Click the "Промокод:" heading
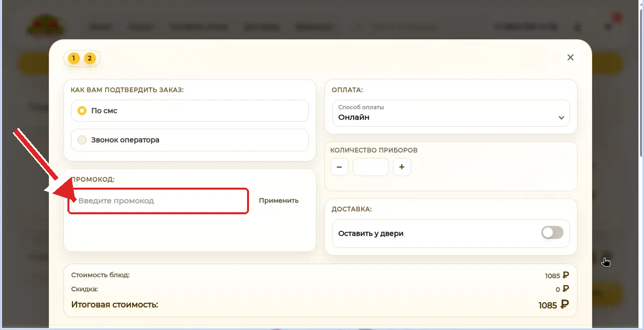This screenshot has height=330, width=644. point(93,179)
